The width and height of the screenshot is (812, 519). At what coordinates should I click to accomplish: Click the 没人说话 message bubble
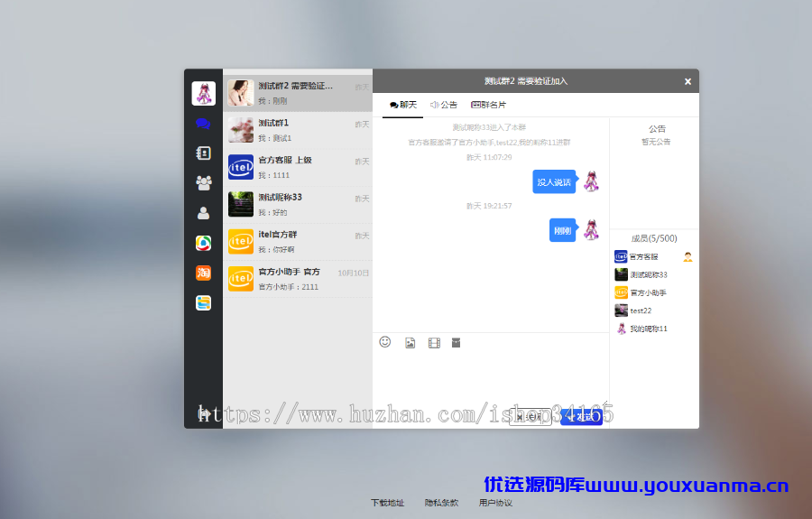[x=554, y=181]
